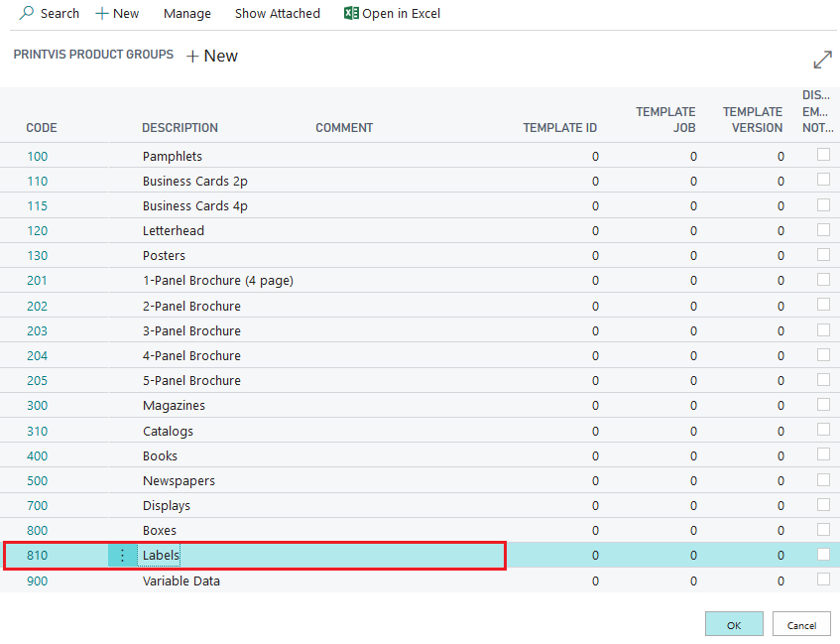The width and height of the screenshot is (840, 644).
Task: Select Show Attached in the action bar
Action: pos(277,14)
